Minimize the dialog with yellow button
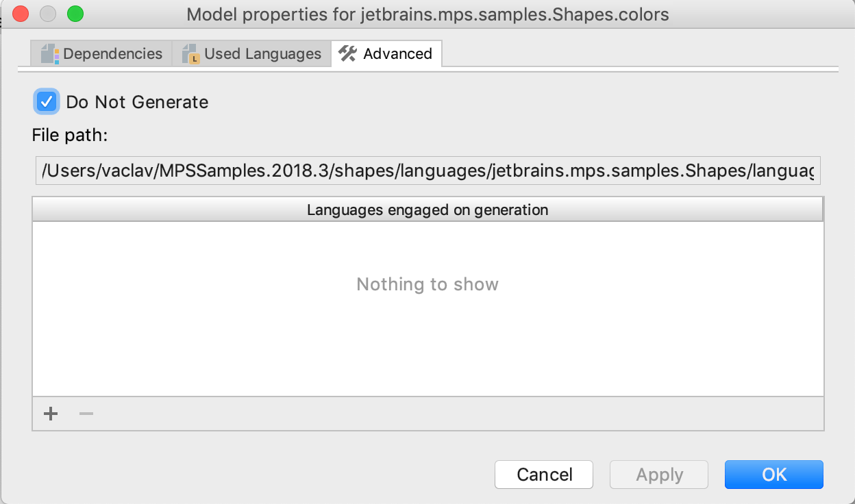The height and width of the screenshot is (504, 855). click(48, 14)
